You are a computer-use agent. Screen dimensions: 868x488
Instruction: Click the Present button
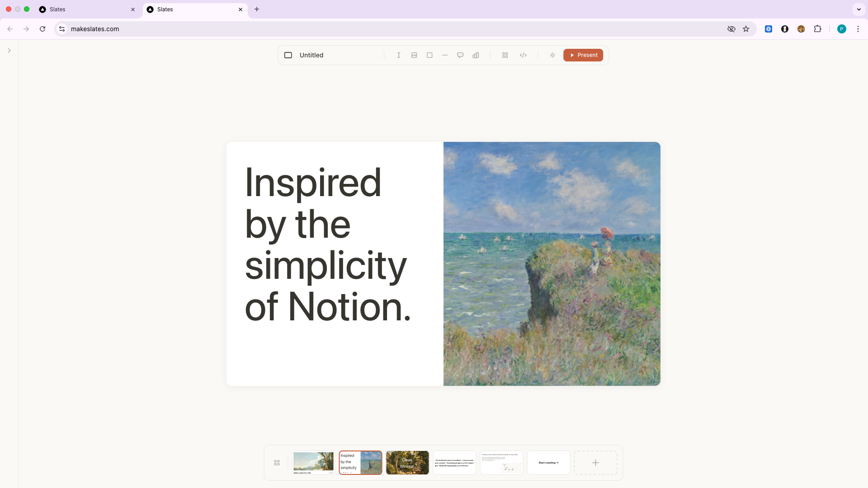(583, 55)
